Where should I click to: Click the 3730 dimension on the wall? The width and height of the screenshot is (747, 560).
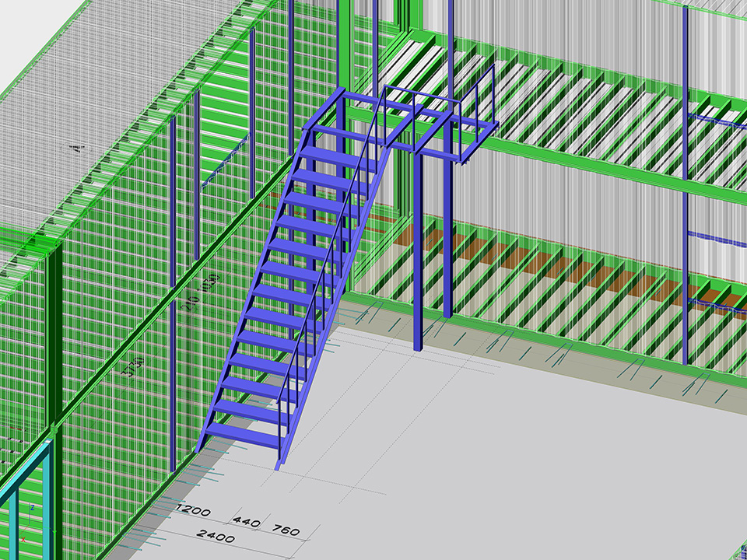pyautogui.click(x=133, y=366)
